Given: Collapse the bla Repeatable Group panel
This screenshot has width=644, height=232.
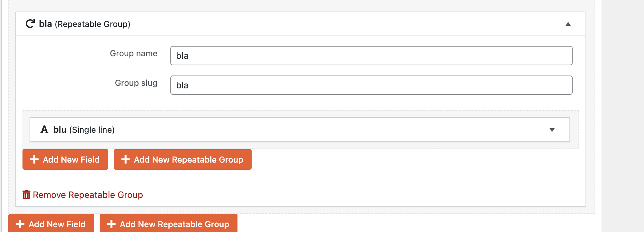Looking at the screenshot, I should pyautogui.click(x=568, y=24).
